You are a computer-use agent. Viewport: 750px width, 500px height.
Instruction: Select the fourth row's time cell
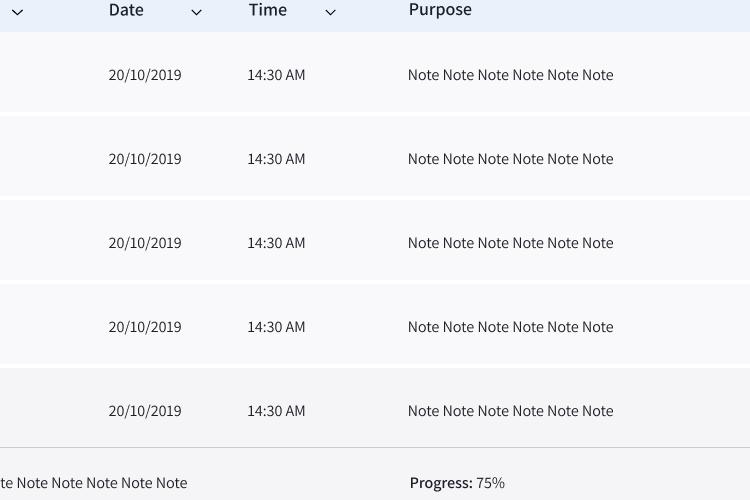pyautogui.click(x=276, y=327)
